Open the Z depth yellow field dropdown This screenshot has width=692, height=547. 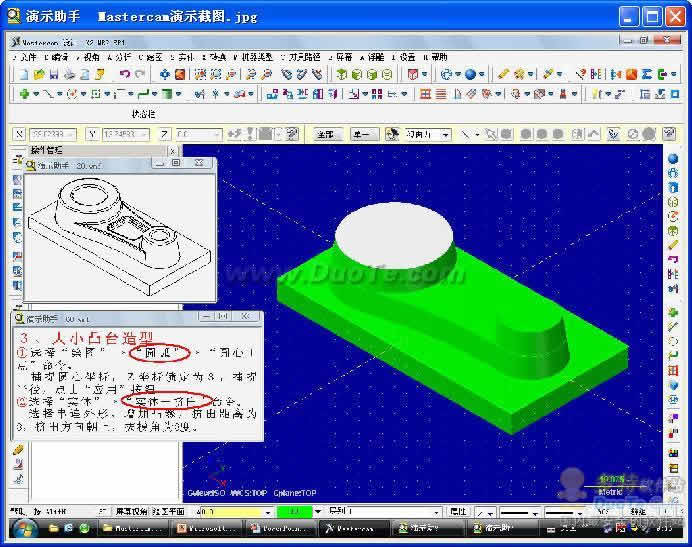[267, 512]
